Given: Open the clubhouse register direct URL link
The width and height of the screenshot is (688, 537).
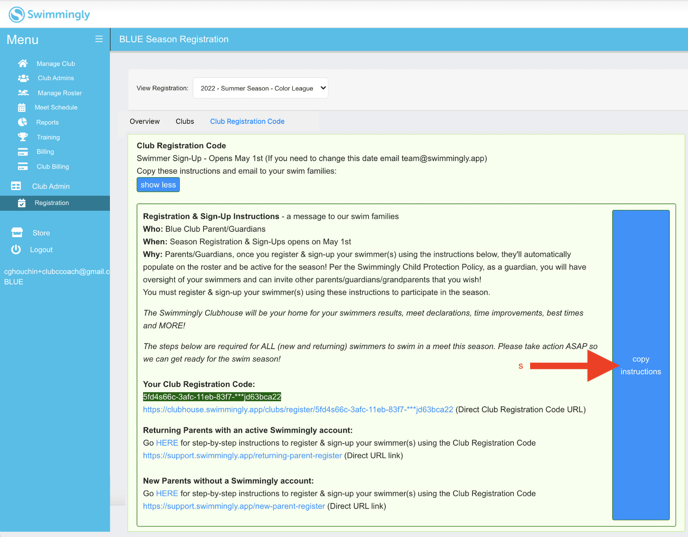Looking at the screenshot, I should coord(298,409).
